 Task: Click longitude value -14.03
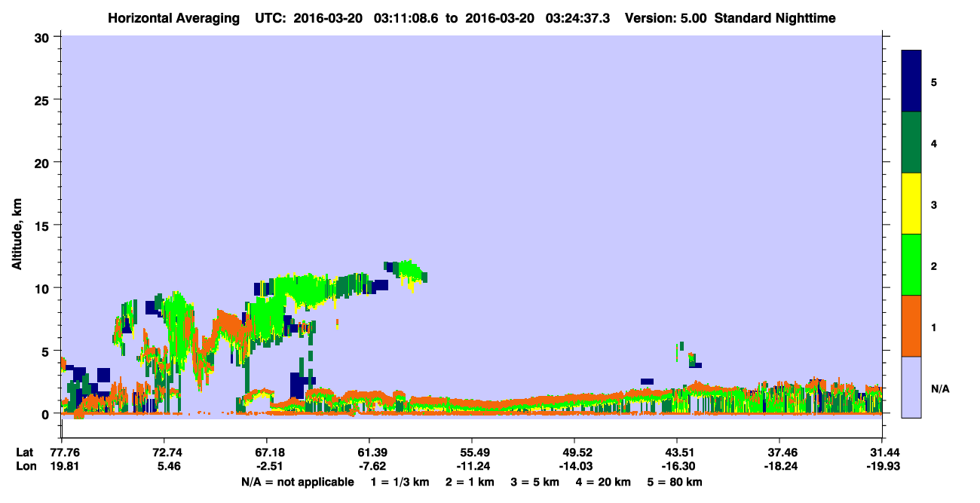(574, 466)
